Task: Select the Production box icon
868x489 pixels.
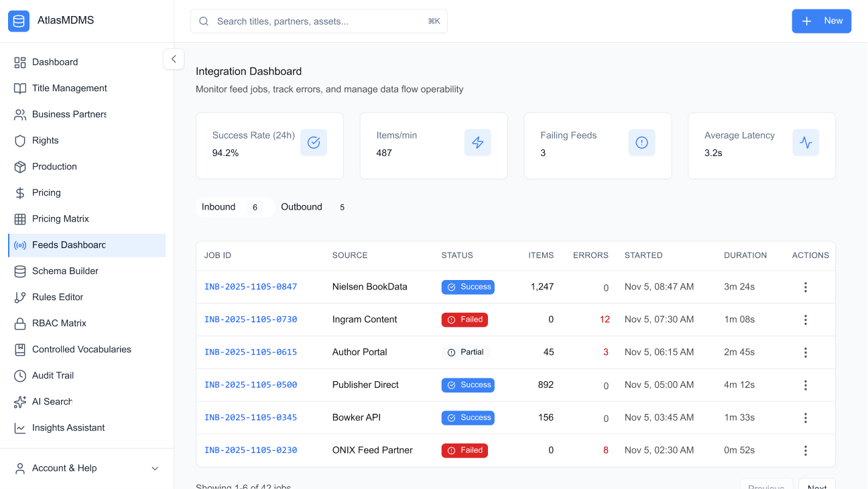Action: click(x=20, y=167)
